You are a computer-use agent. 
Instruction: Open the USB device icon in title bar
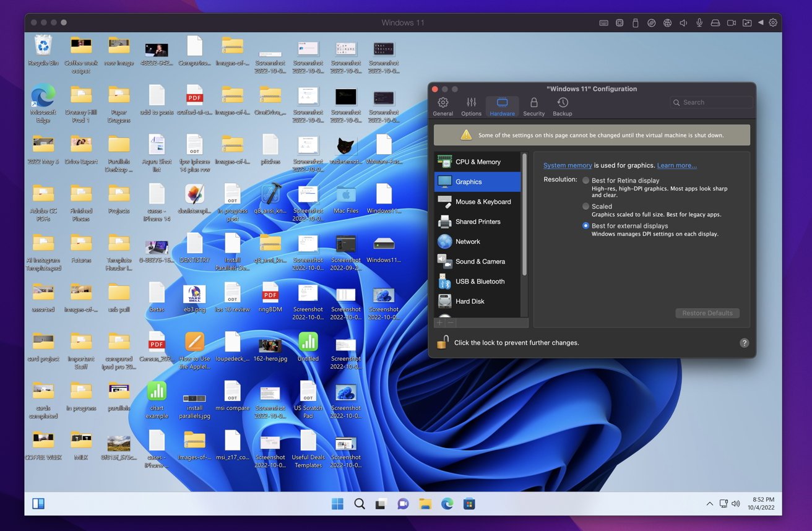click(635, 23)
